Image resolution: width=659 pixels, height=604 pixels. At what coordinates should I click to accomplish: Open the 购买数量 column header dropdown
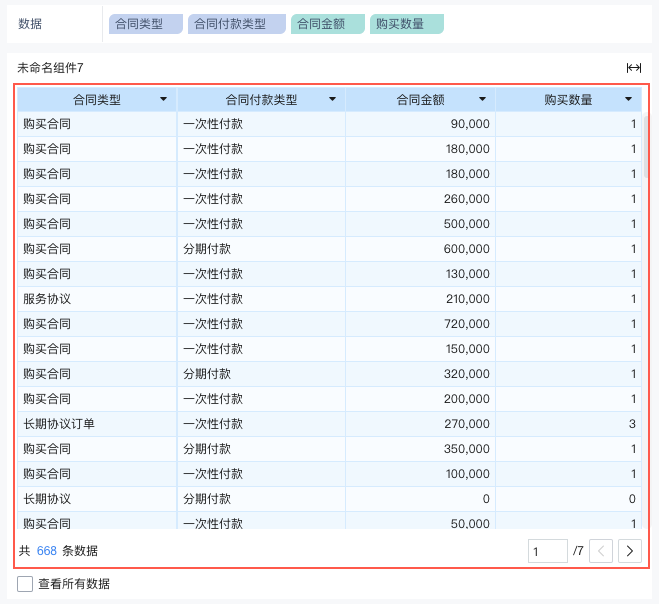(628, 99)
